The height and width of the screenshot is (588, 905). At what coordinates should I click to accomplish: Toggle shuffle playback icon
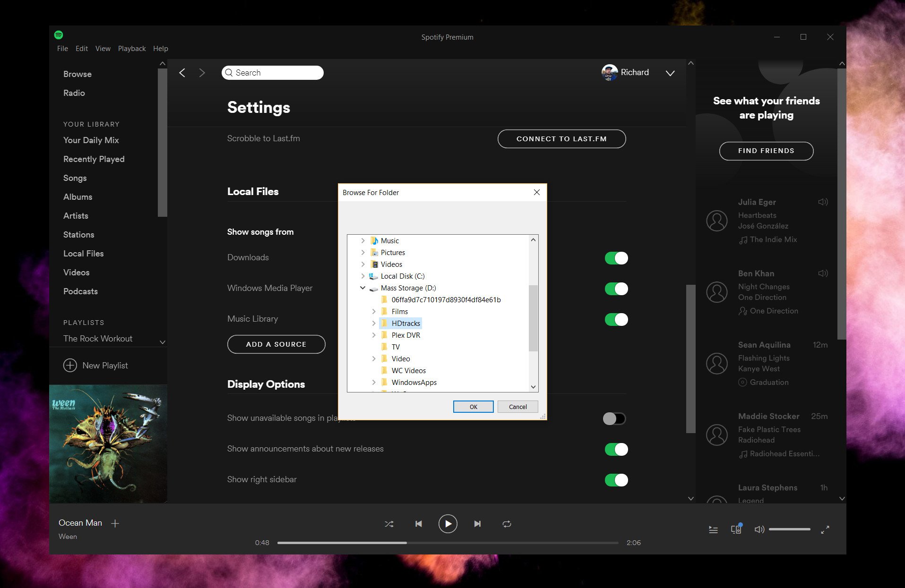(389, 524)
